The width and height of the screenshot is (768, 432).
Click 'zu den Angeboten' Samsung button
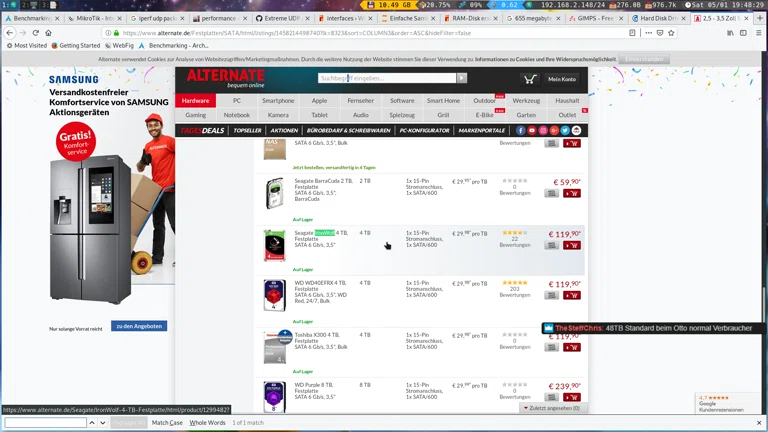(x=139, y=326)
